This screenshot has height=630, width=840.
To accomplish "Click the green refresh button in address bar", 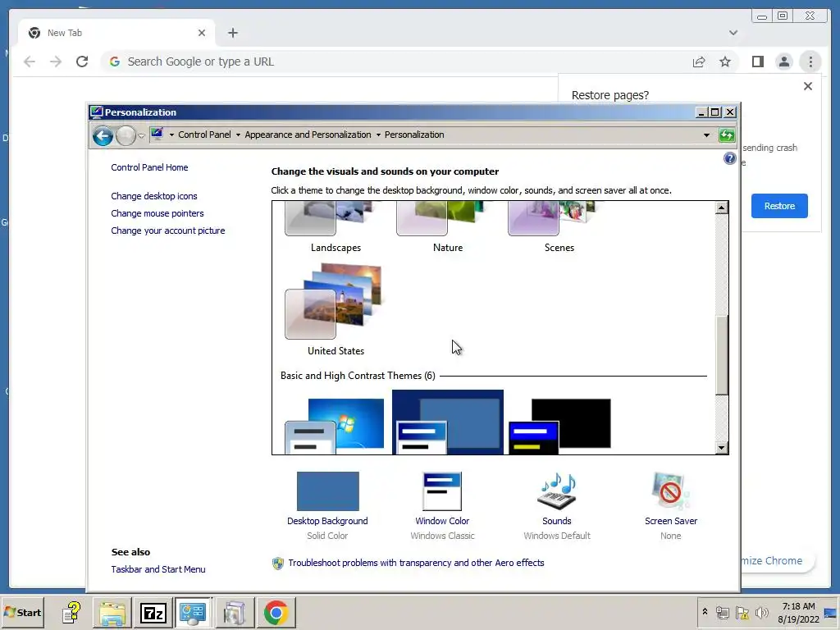I will coord(727,135).
